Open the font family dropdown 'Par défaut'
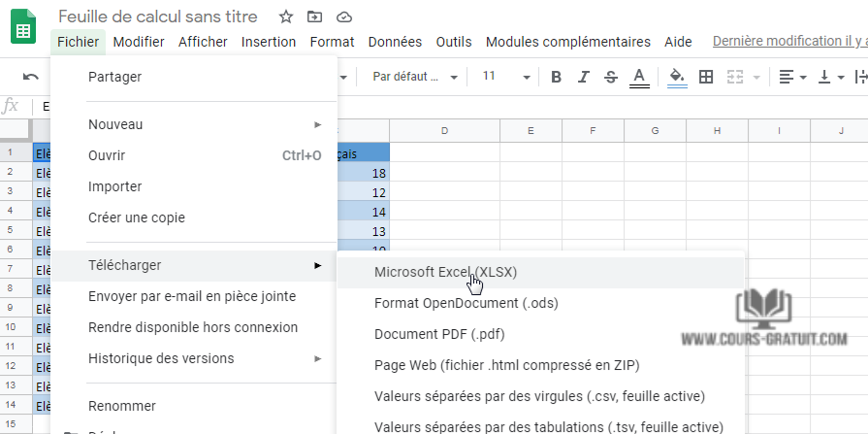 coord(410,77)
